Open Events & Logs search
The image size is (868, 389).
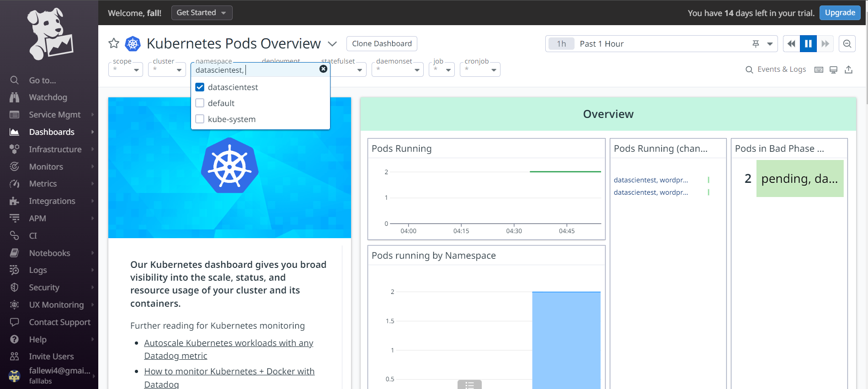(776, 69)
